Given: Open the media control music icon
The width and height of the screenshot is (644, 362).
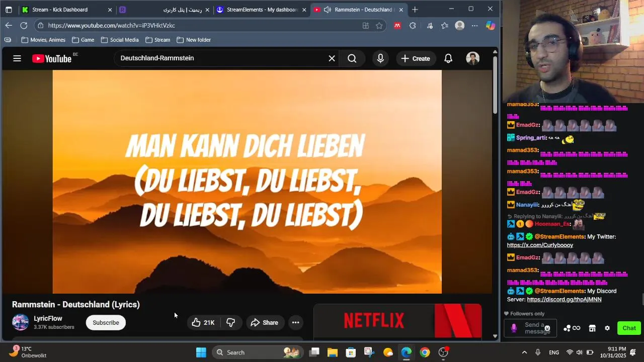Looking at the screenshot, I should pyautogui.click(x=429, y=25).
